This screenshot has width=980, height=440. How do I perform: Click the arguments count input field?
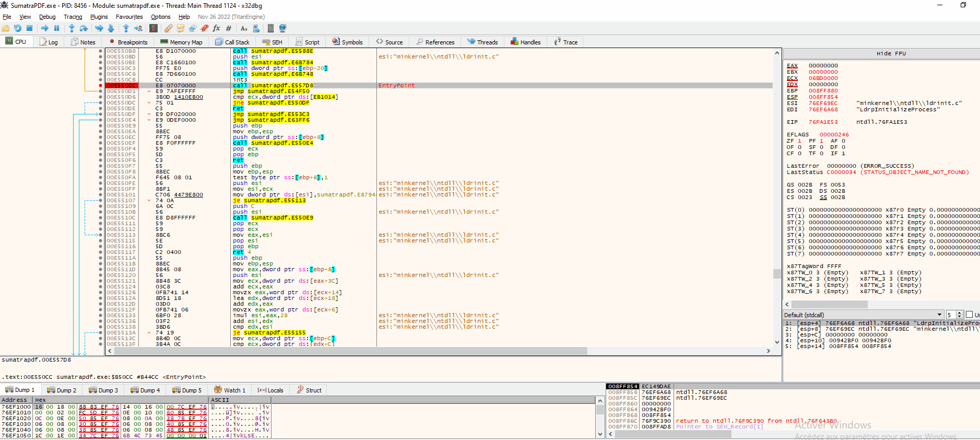pyautogui.click(x=951, y=315)
